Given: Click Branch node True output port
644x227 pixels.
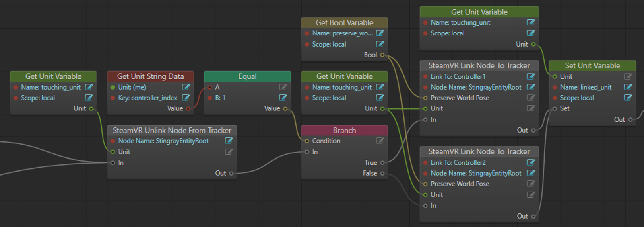Looking at the screenshot, I should 382,163.
